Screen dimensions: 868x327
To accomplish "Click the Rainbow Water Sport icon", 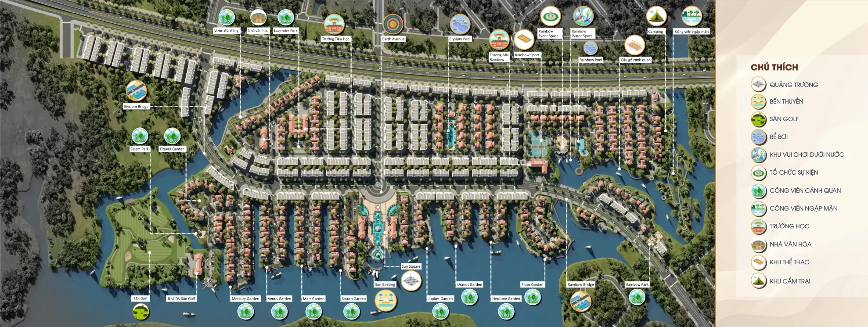I will [583, 17].
